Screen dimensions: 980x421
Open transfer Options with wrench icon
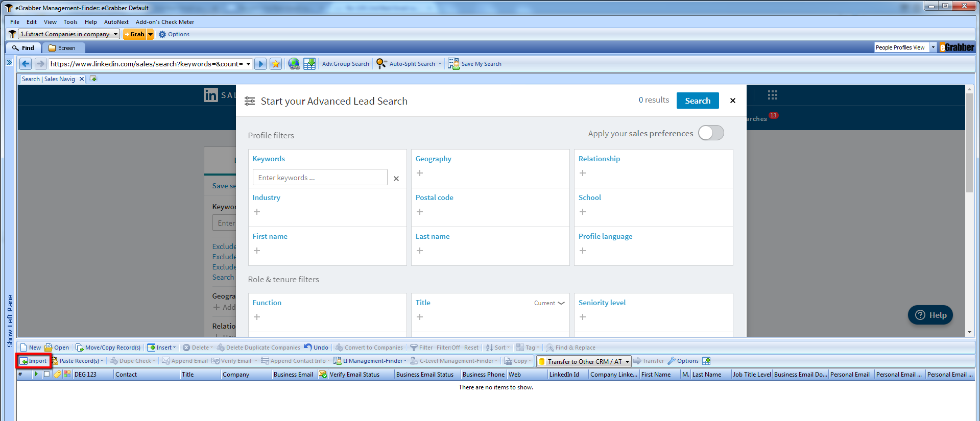[683, 361]
